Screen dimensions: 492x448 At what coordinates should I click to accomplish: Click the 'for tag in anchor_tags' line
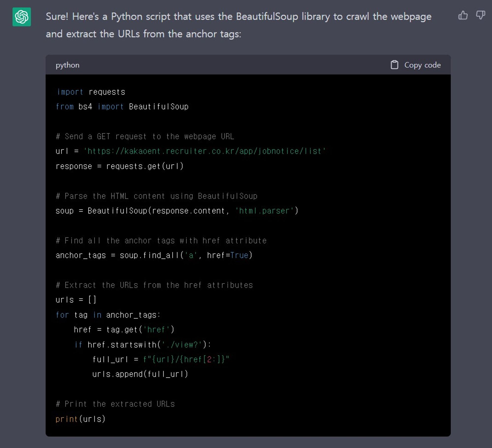[x=108, y=315]
